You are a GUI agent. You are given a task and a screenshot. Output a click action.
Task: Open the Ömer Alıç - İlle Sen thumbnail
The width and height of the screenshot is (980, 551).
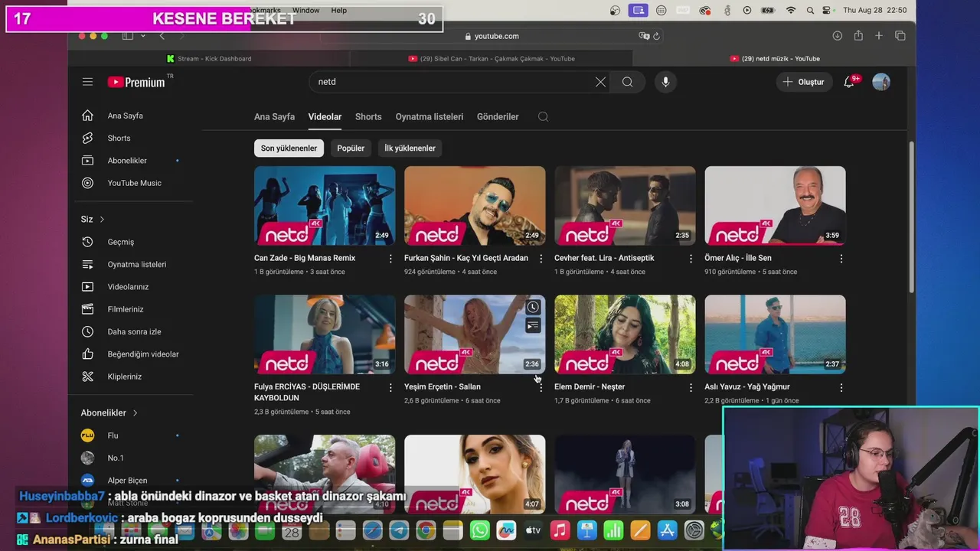(x=775, y=206)
